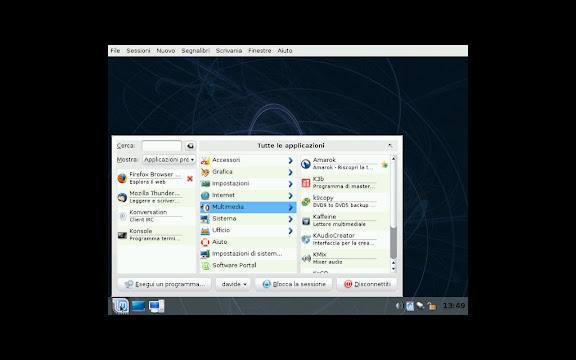Viewport: 576px width, 360px height.
Task: Launch KMix audio mixer
Action: tap(345, 258)
